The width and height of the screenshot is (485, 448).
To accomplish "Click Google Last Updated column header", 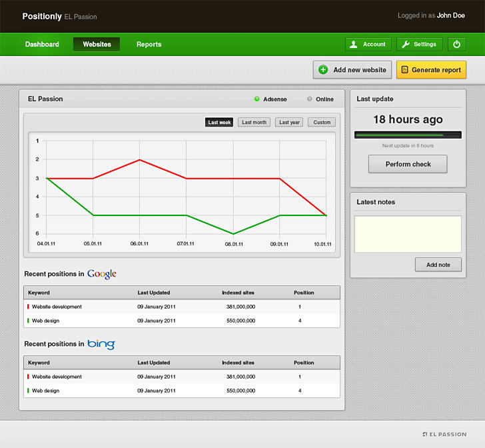I will pos(154,293).
